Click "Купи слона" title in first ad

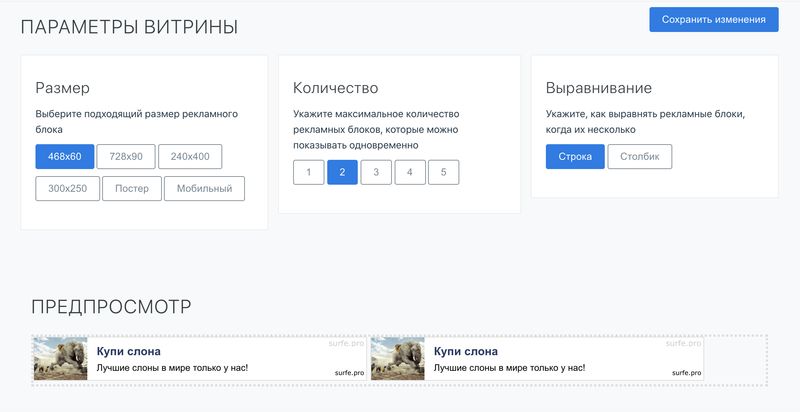tap(128, 351)
